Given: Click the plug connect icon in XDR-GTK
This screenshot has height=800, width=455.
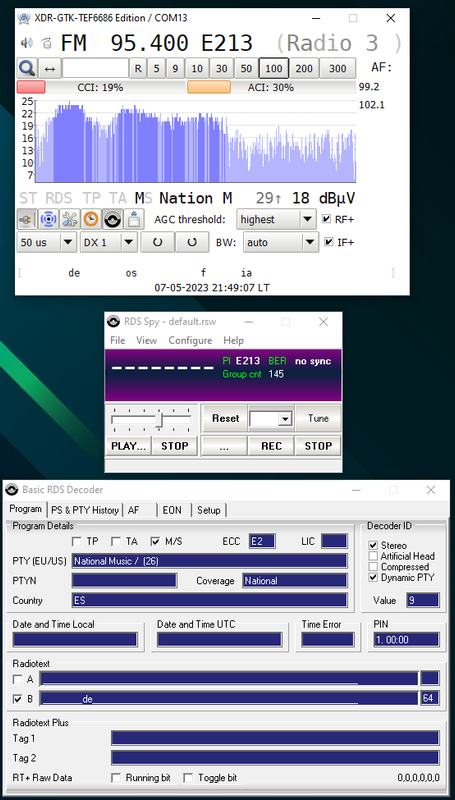Looking at the screenshot, I should point(27,219).
